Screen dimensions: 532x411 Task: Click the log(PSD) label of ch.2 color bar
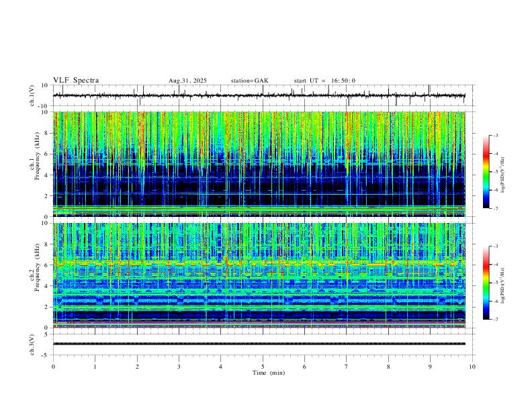pos(503,285)
